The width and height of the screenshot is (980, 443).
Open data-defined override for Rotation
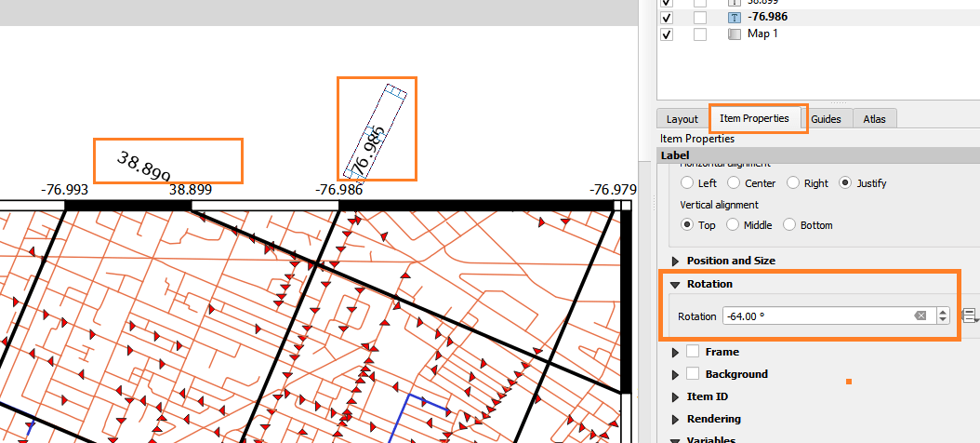click(970, 315)
